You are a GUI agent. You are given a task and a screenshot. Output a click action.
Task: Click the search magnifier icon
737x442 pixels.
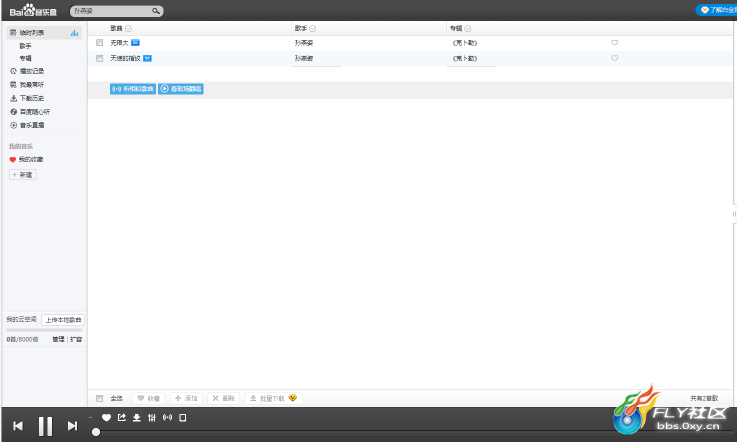pyautogui.click(x=156, y=11)
